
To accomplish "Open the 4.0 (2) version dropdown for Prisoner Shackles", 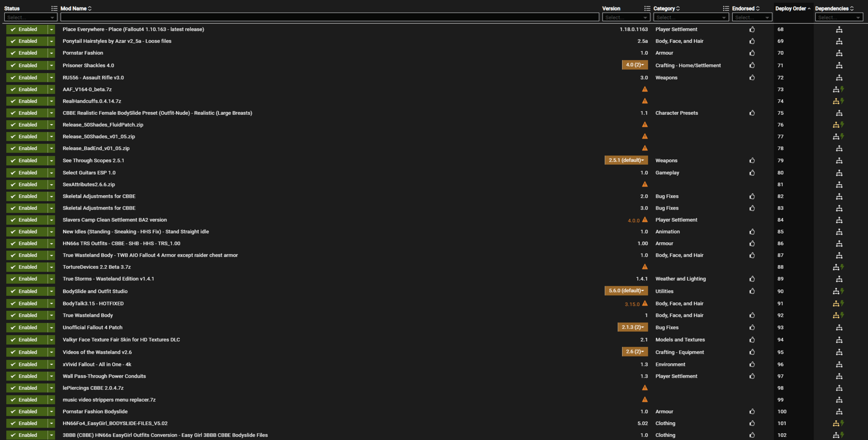I will coord(635,65).
